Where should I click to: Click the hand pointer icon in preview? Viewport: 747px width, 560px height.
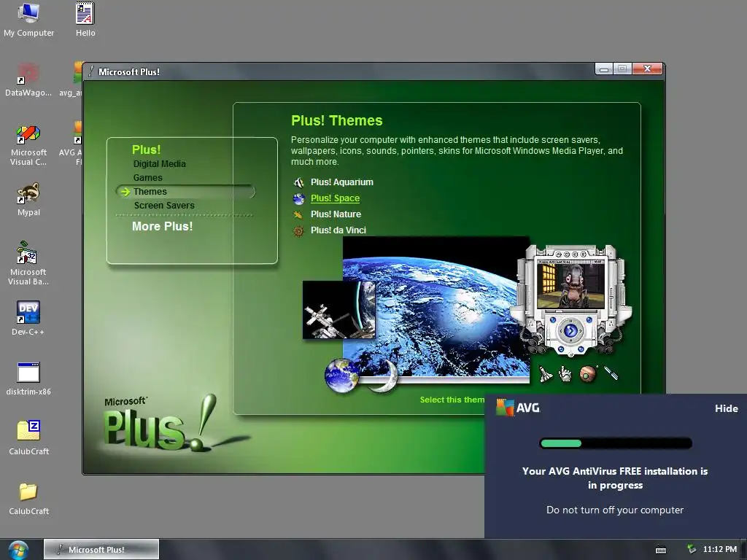coord(565,374)
